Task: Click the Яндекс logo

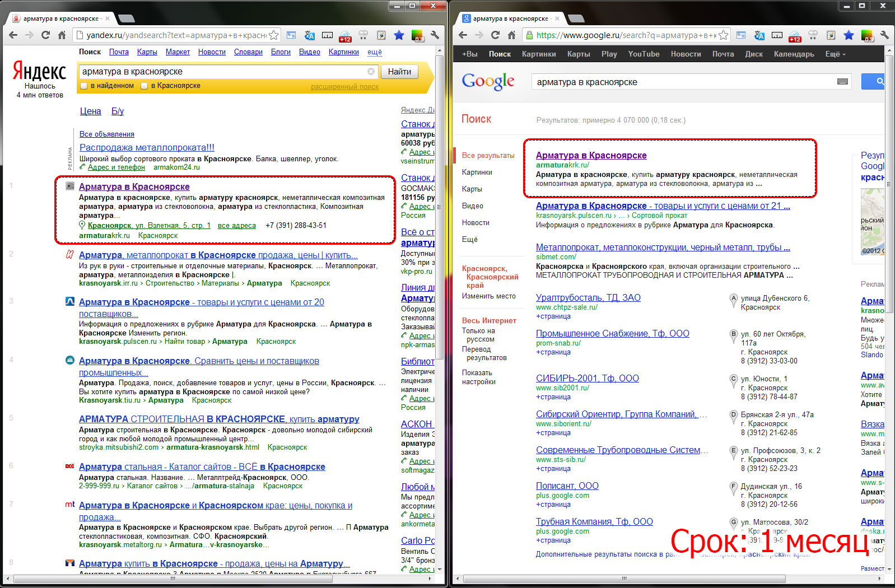Action: click(x=39, y=71)
